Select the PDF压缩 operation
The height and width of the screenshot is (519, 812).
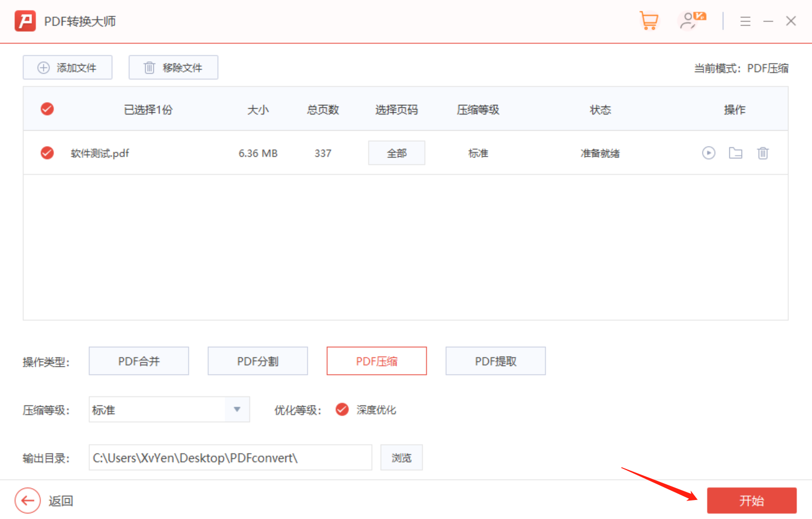pyautogui.click(x=376, y=361)
